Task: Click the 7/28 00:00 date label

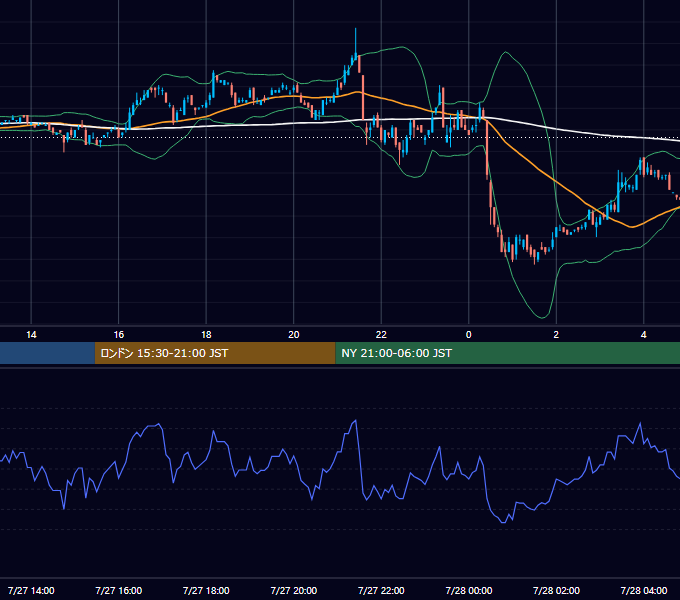Action: coord(469,590)
